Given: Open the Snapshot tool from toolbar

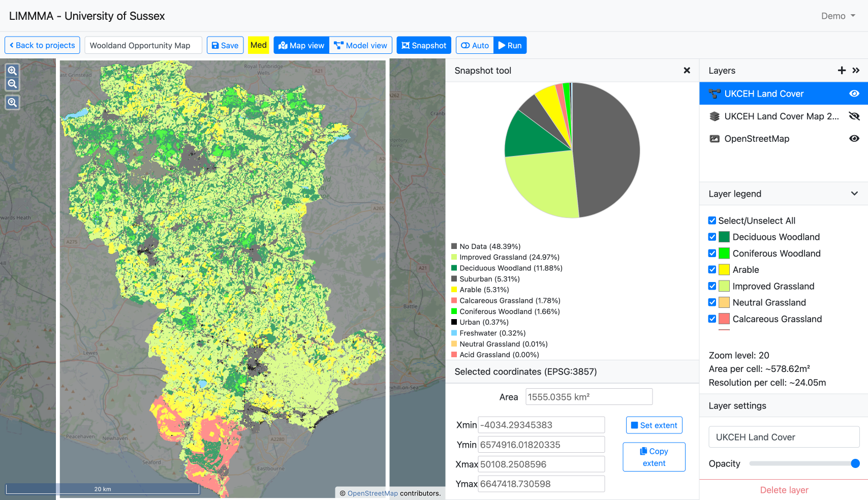Looking at the screenshot, I should click(x=423, y=45).
